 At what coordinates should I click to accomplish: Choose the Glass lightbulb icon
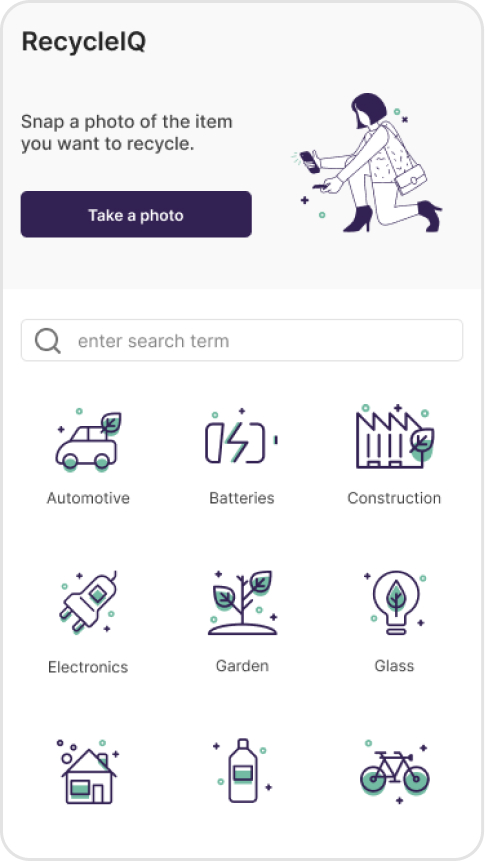coord(395,603)
